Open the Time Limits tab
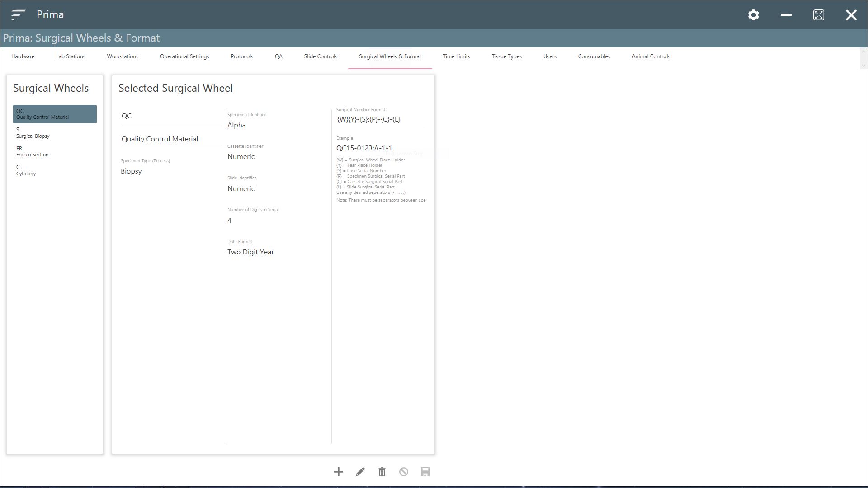The width and height of the screenshot is (868, 488). [456, 56]
